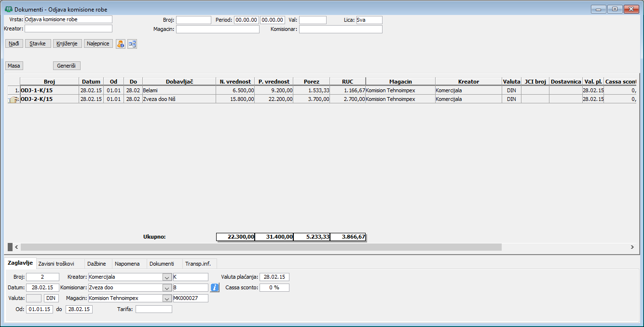Viewport: 644px width, 327px height.
Task: Click the right arrow of horizontal scrollbar
Action: [632, 247]
